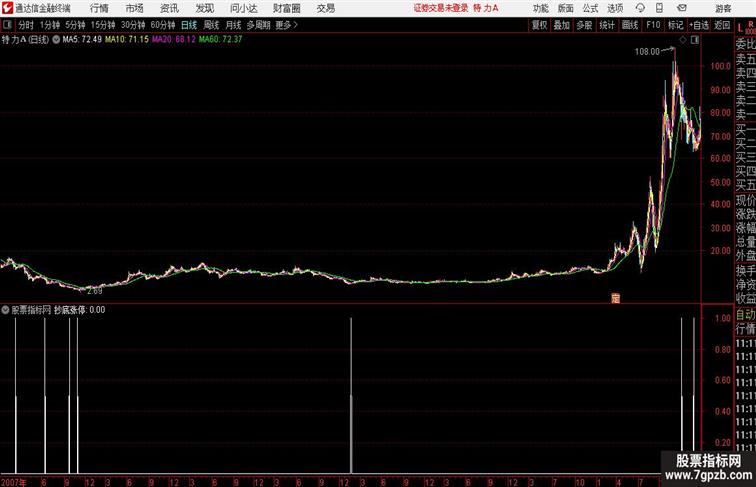Open the 问小达 menu
756x487 pixels.
click(243, 8)
